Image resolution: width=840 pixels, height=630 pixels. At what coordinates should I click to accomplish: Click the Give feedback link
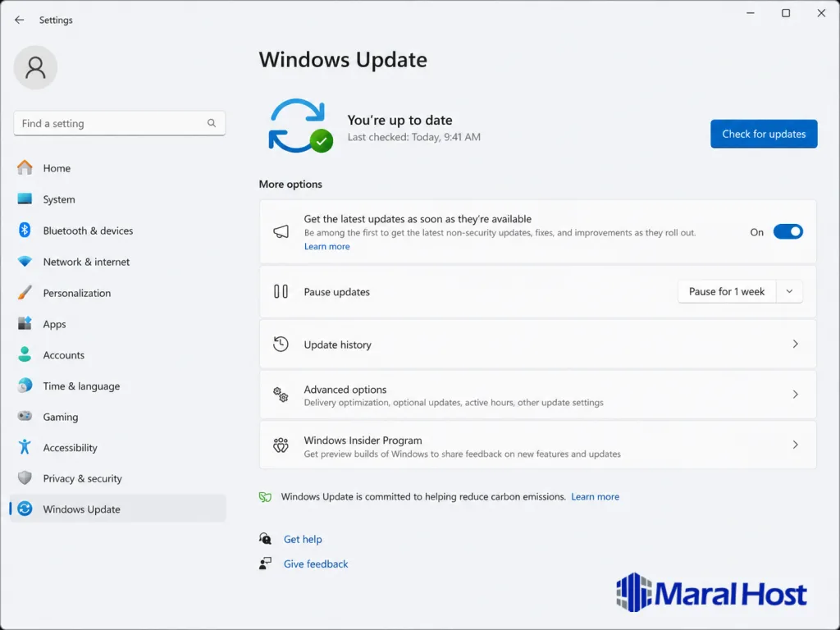click(316, 564)
